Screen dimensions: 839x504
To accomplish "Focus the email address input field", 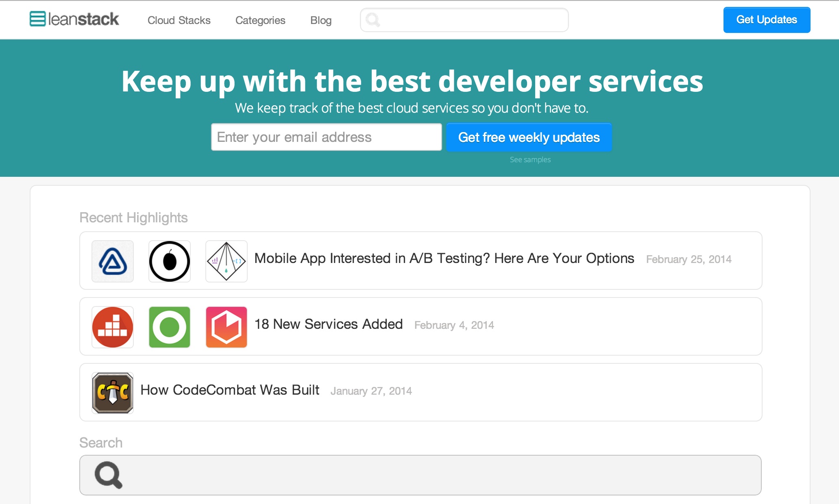I will pos(326,137).
